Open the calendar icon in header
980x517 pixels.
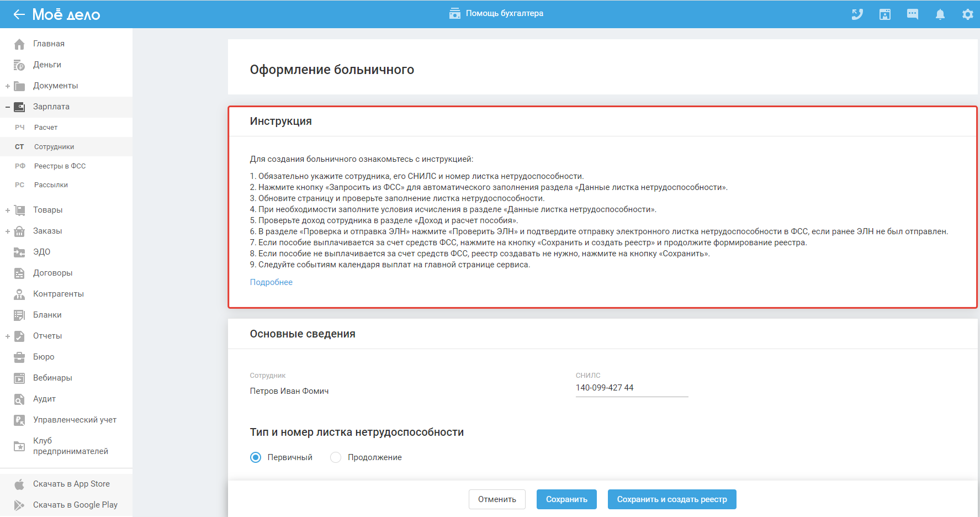pyautogui.click(x=884, y=14)
